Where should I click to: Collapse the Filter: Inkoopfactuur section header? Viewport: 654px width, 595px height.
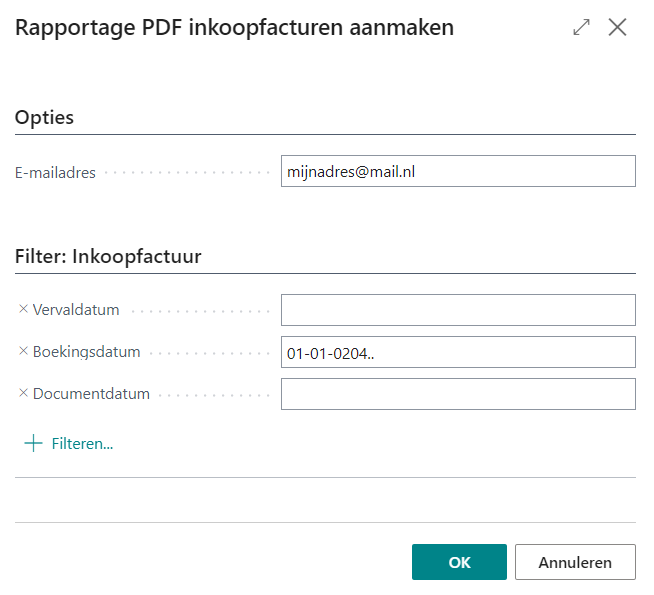click(x=108, y=256)
